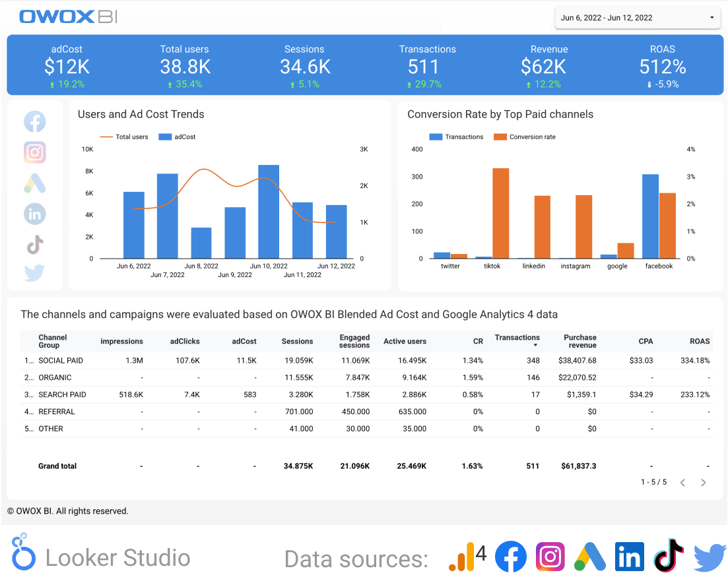
Task: Open the date range dropdown
Action: 638,18
